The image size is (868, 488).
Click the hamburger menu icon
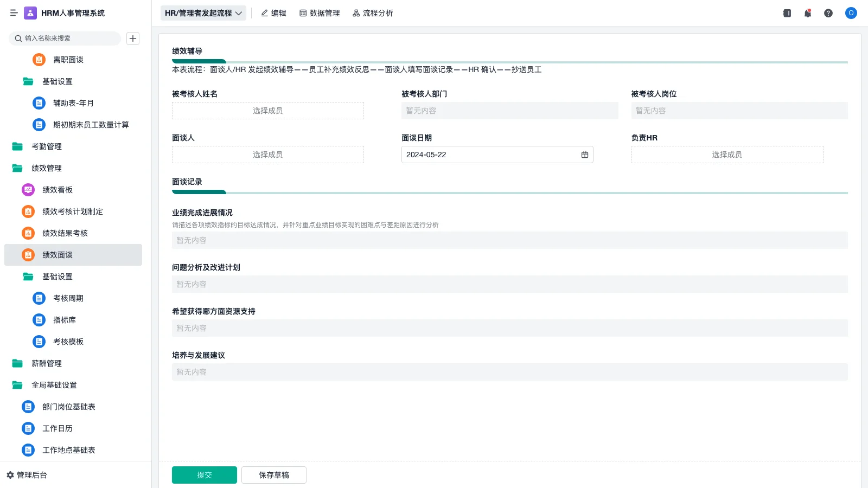(x=14, y=13)
